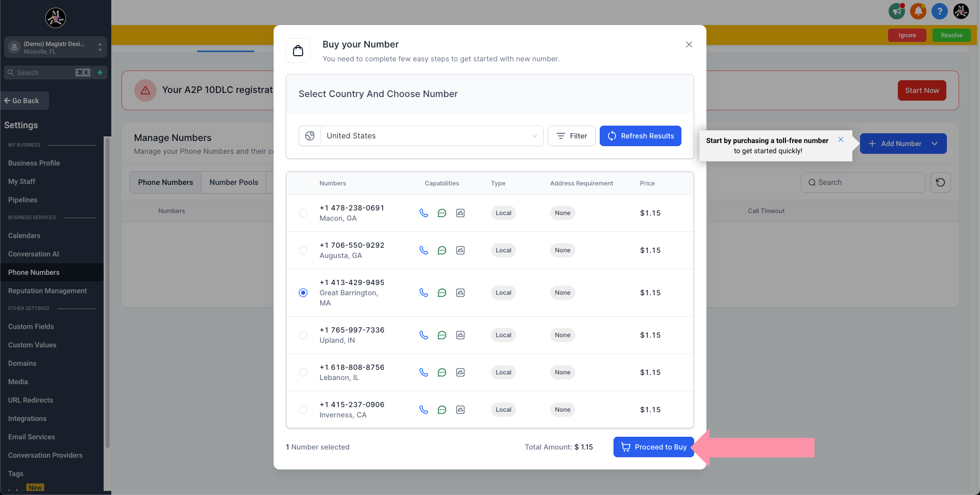Click the Refresh Results button
The height and width of the screenshot is (495, 980).
[x=640, y=136]
